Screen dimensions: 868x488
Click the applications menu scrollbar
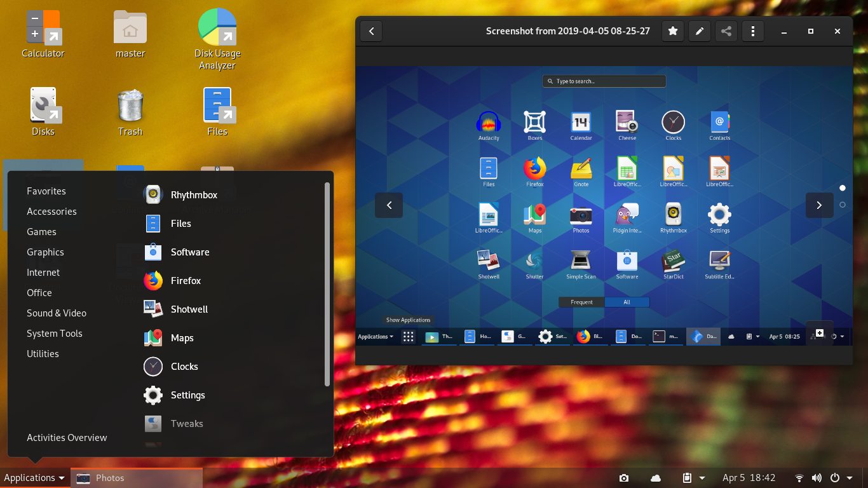327,286
